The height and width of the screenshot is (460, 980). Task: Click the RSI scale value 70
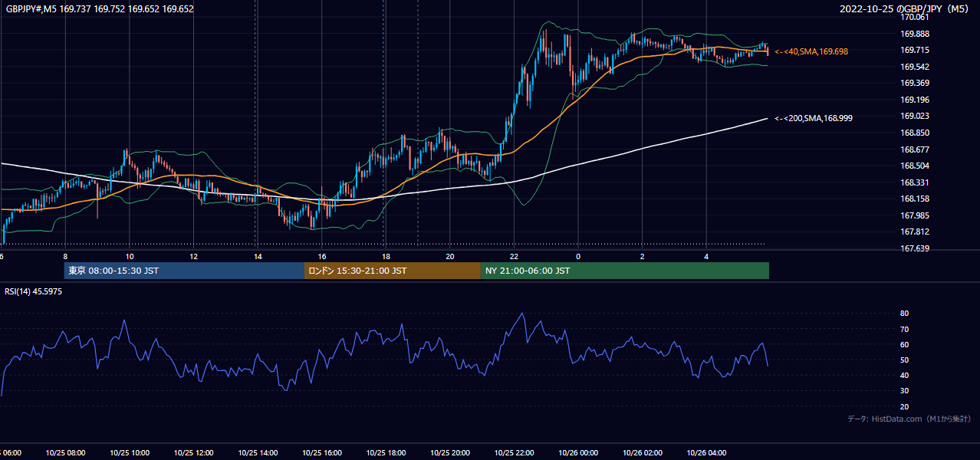(x=904, y=329)
